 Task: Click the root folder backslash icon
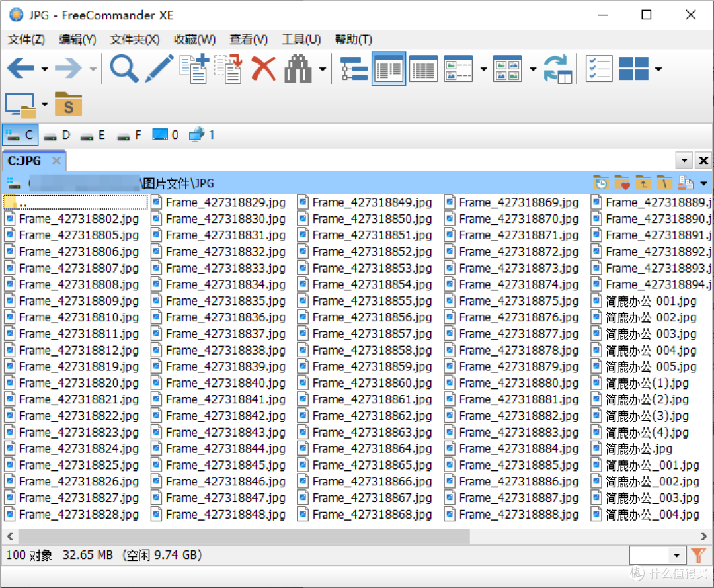click(664, 183)
